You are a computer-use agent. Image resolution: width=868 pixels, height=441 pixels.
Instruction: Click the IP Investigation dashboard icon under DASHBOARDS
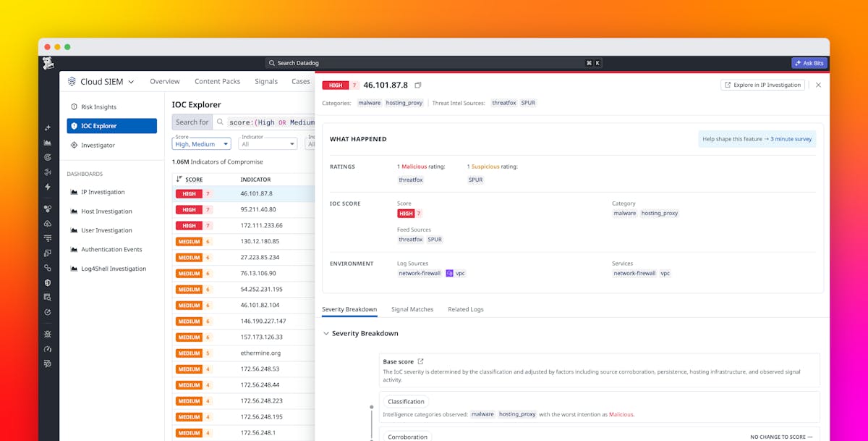coord(75,192)
